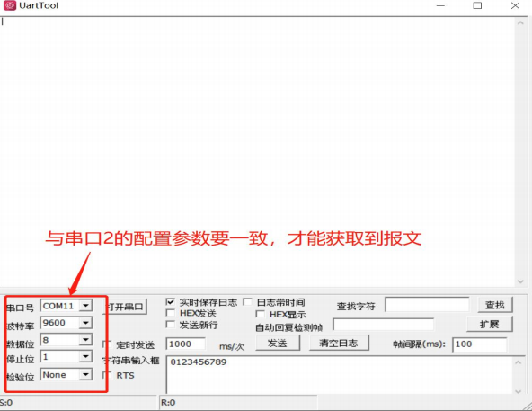
Task: Click the 查找字符 search input field
Action: [x=427, y=305]
